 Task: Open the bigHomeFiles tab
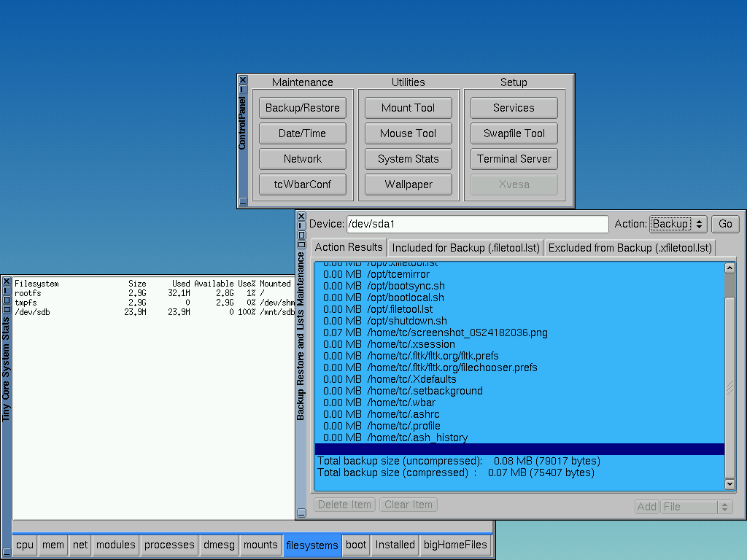pyautogui.click(x=455, y=545)
